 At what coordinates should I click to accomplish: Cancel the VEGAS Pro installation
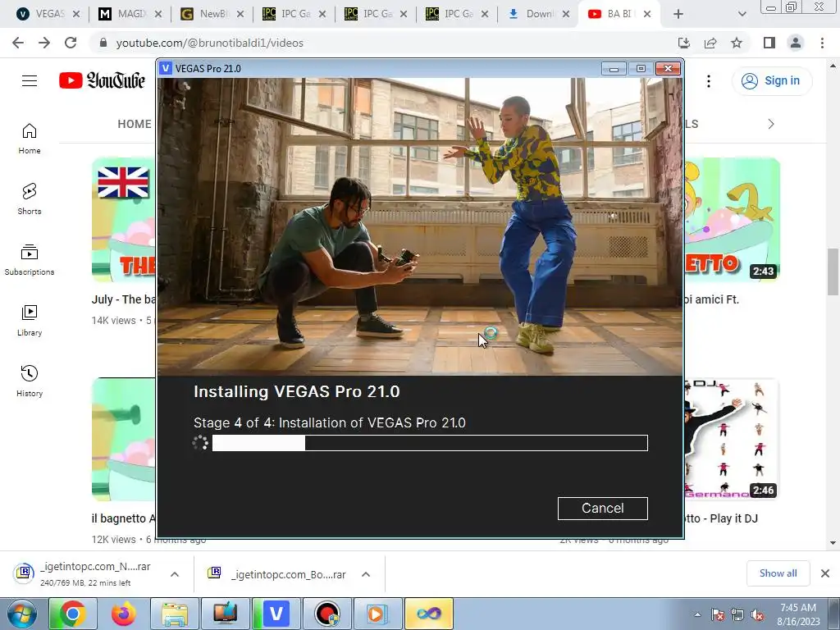(x=602, y=508)
